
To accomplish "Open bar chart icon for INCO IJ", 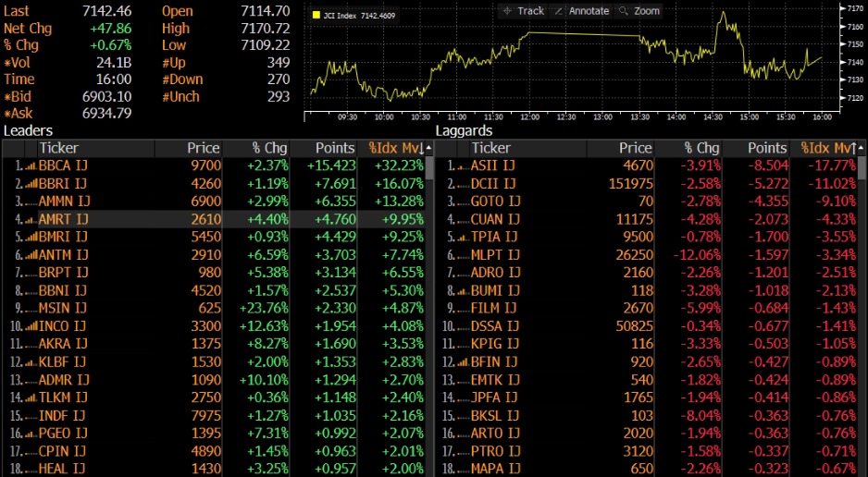I will click(x=31, y=326).
